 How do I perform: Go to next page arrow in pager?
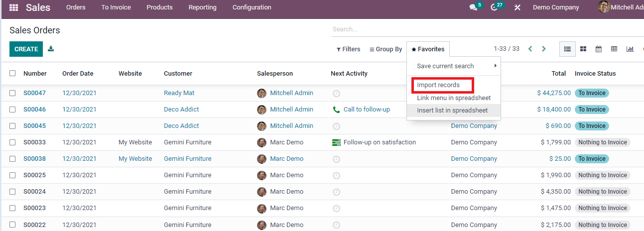point(544,49)
